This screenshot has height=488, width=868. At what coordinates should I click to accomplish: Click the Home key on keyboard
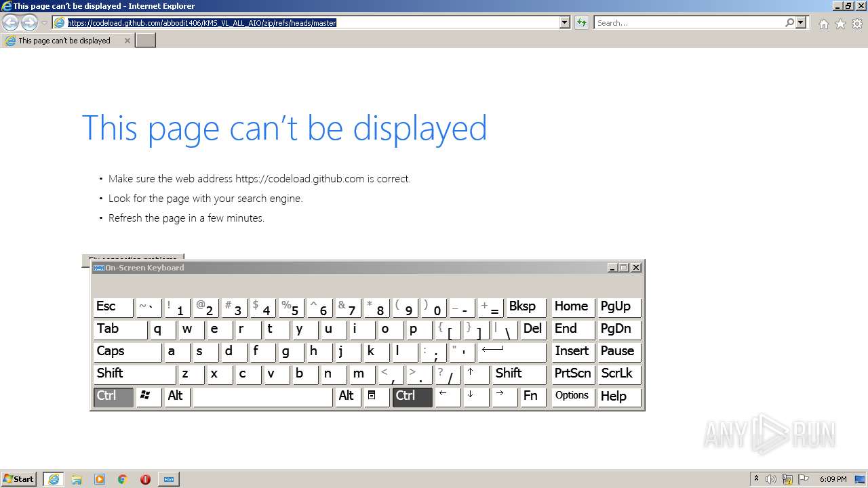tap(572, 306)
